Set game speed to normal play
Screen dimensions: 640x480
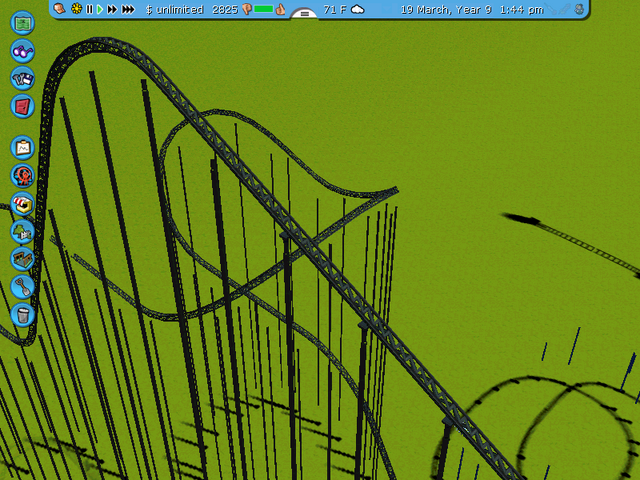click(x=100, y=9)
